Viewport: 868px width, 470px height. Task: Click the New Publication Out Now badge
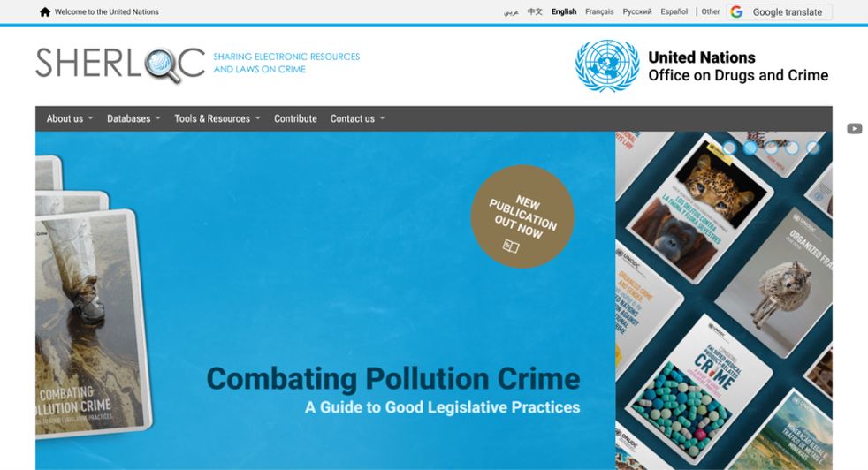point(522,216)
